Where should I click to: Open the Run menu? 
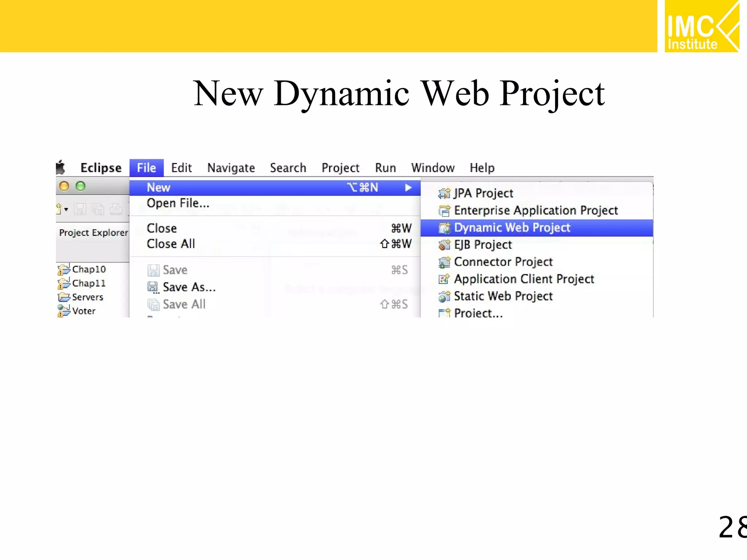click(385, 168)
